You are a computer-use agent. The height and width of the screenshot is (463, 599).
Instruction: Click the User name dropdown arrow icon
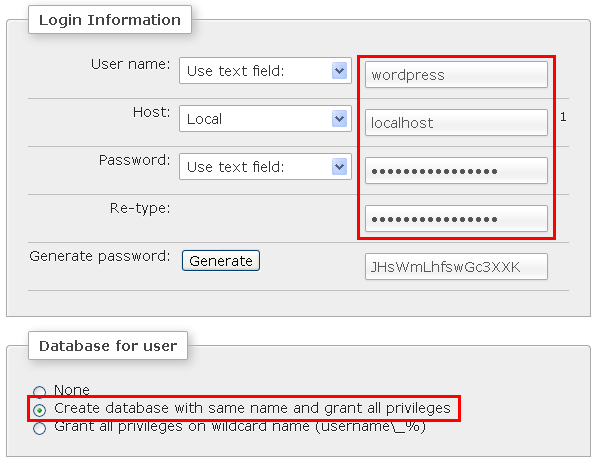[339, 71]
